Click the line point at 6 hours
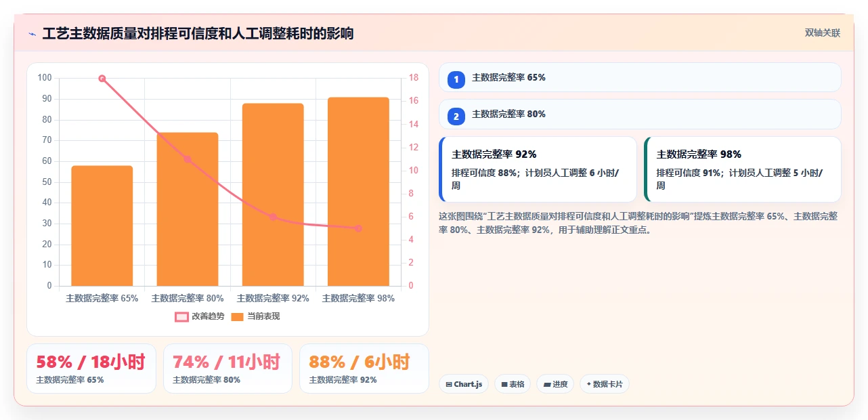This screenshot has width=868, height=420. pos(273,217)
